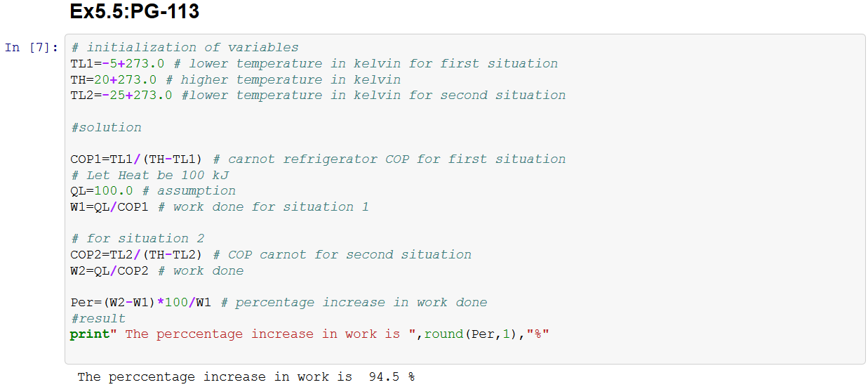Click the W1=QL/COP1 line

point(220,207)
